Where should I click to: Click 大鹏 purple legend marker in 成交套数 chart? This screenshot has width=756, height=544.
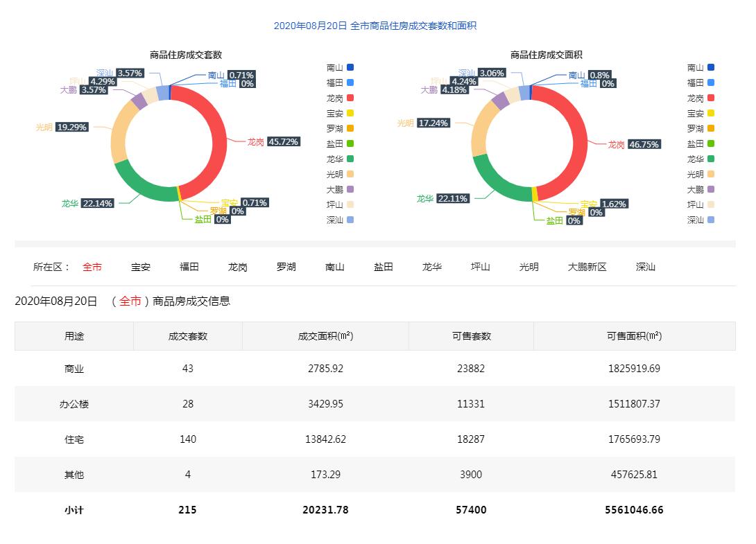pos(350,189)
